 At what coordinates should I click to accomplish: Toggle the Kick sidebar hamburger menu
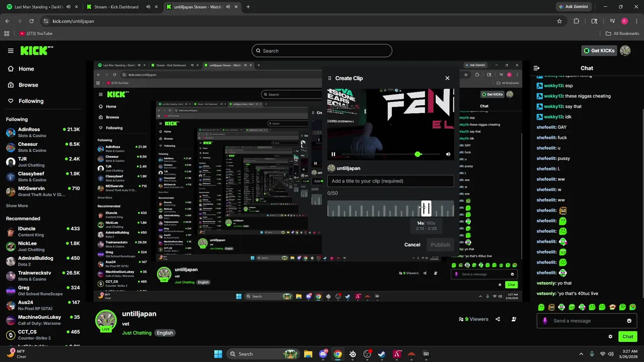pos(11,51)
